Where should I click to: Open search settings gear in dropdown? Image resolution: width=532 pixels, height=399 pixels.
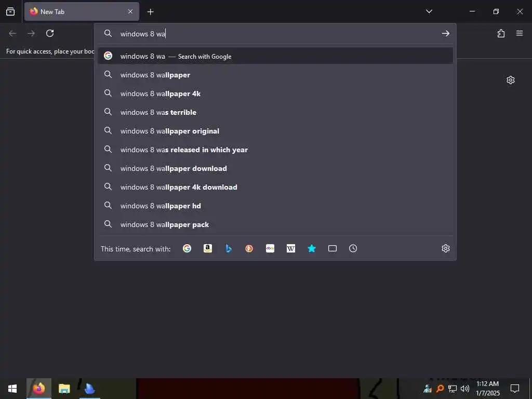[445, 248]
